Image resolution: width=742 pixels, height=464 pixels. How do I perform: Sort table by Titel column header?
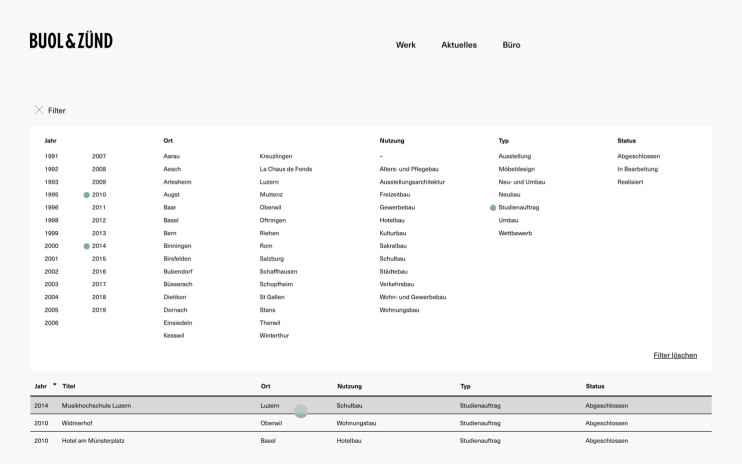[x=69, y=386]
